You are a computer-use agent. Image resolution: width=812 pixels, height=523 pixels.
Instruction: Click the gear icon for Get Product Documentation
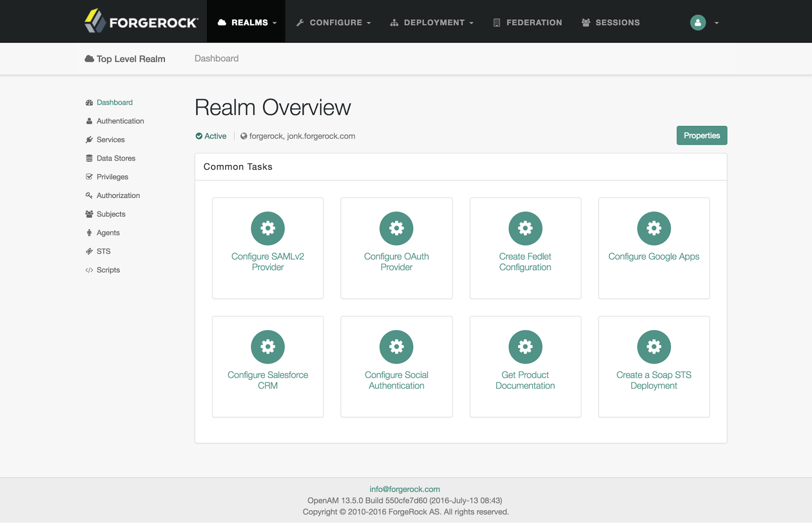[525, 347]
